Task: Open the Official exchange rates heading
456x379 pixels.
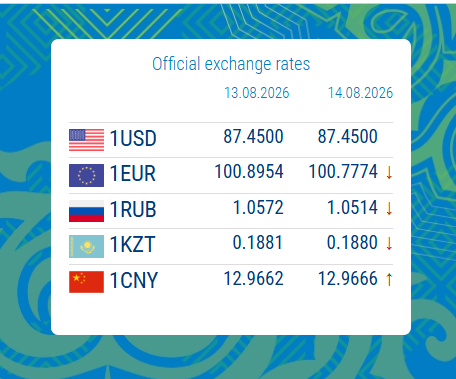Action: (231, 64)
